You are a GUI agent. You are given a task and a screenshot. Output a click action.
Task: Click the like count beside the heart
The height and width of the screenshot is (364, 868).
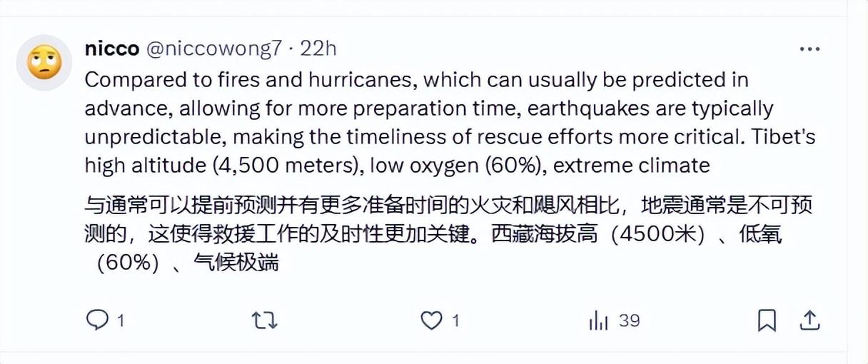tap(456, 321)
